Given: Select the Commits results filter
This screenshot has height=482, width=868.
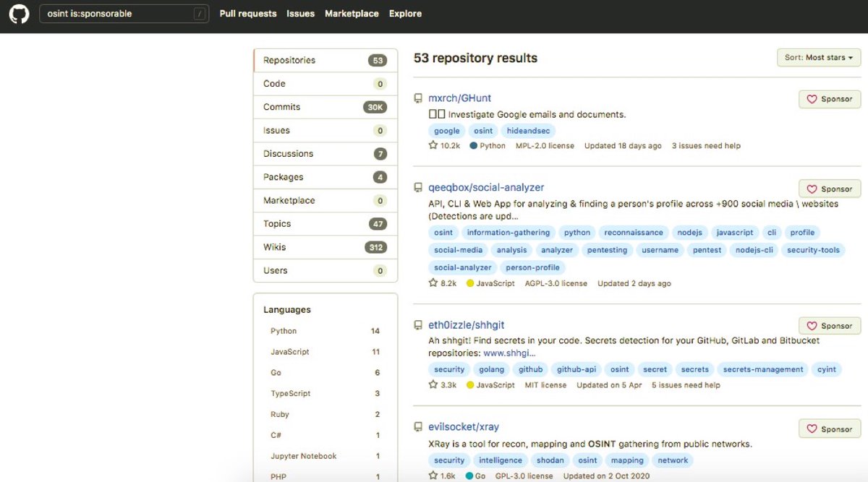Looking at the screenshot, I should 325,107.
